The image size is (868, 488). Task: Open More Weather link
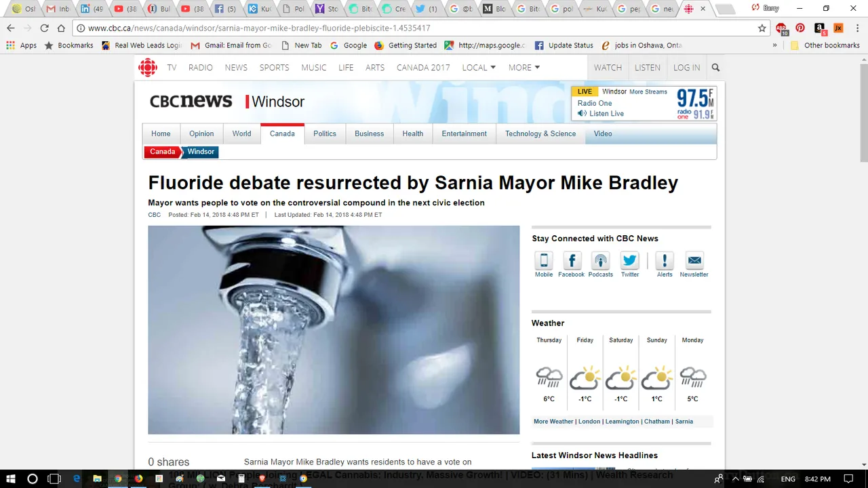point(553,422)
